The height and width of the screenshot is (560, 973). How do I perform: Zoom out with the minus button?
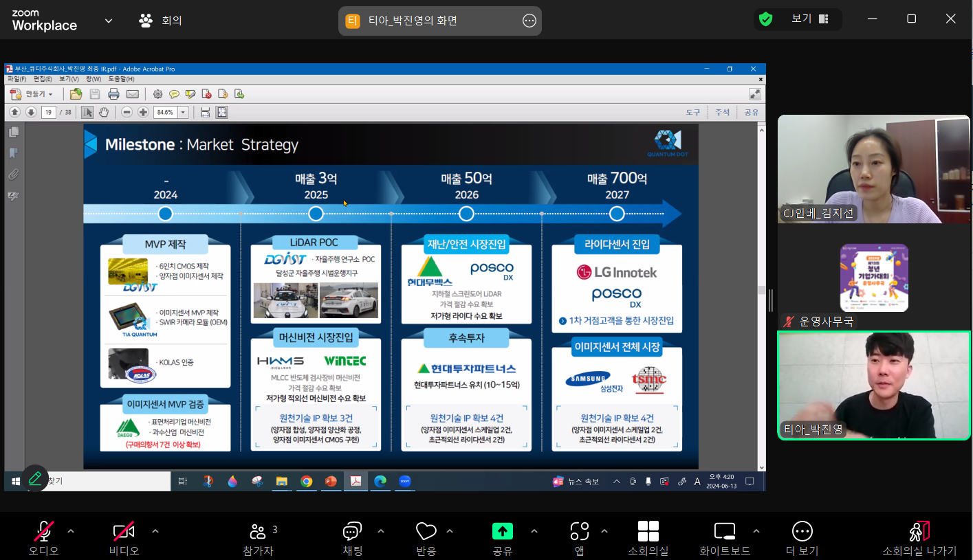click(x=127, y=112)
